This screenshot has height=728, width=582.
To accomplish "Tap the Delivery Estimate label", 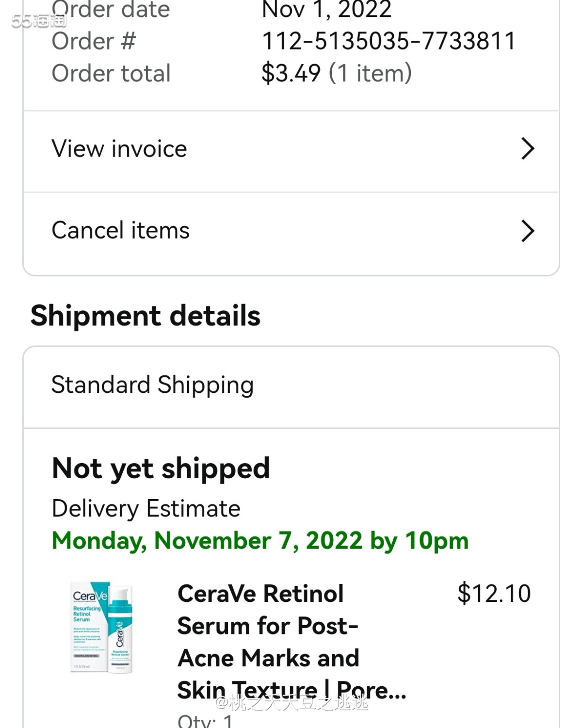I will coord(146,509).
